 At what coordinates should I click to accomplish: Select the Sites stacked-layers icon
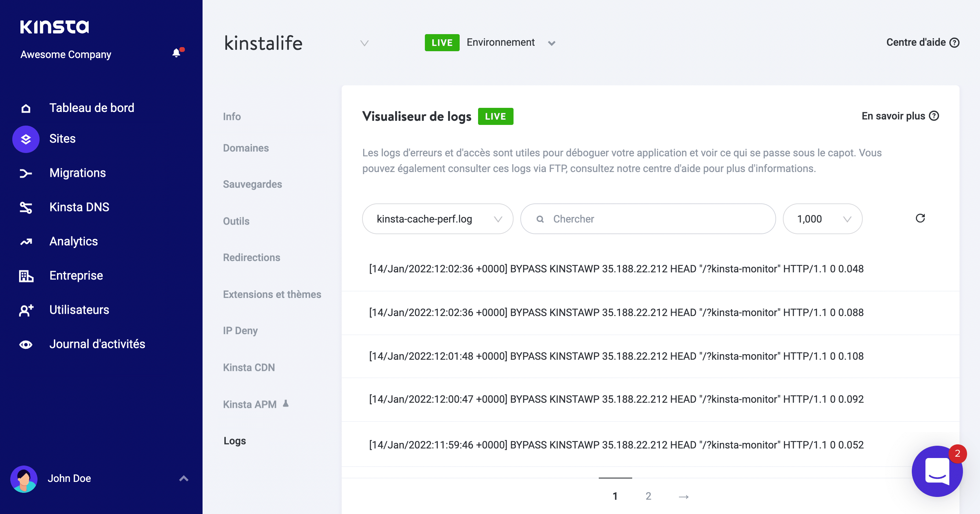tap(26, 139)
